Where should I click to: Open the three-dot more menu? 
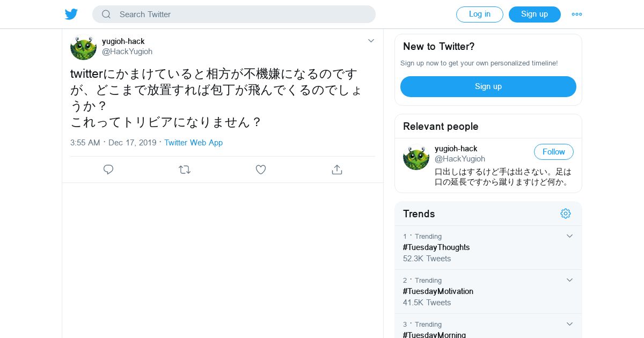point(577,14)
